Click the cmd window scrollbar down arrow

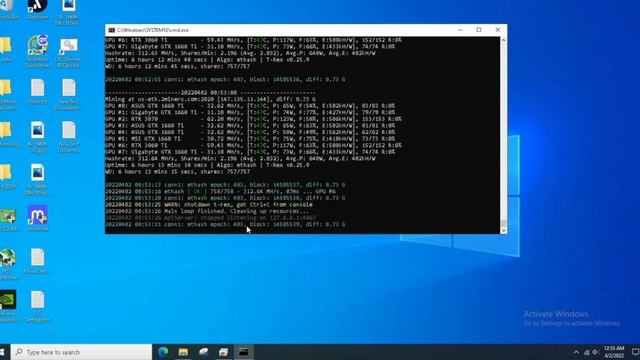(x=504, y=231)
